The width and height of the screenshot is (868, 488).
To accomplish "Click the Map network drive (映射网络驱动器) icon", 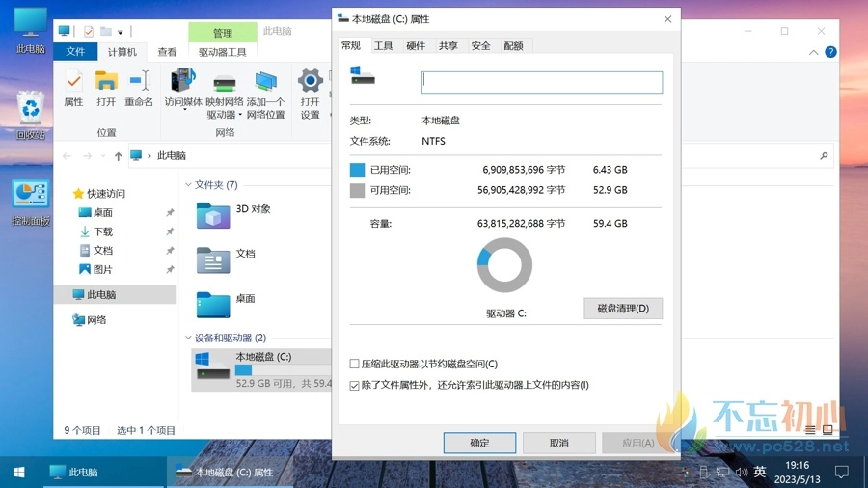I will point(225,83).
